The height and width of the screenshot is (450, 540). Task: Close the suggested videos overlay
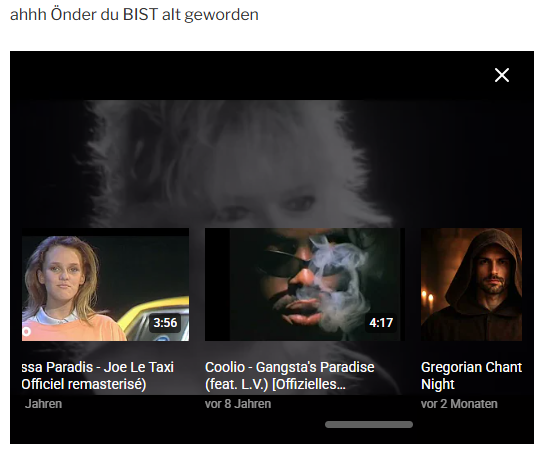click(501, 75)
